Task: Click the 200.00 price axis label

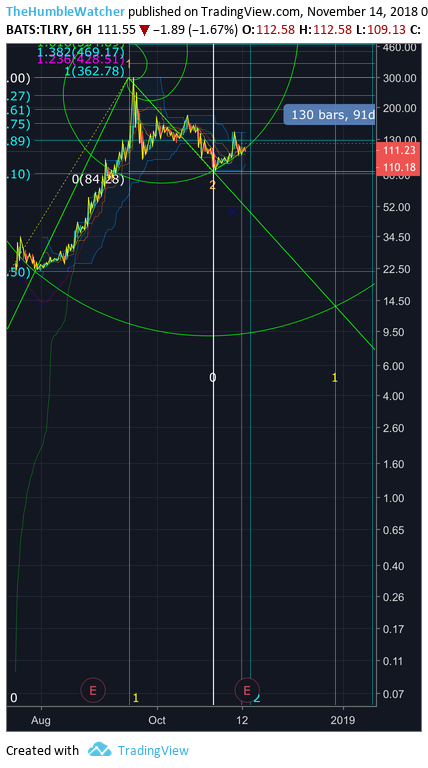Action: point(400,108)
